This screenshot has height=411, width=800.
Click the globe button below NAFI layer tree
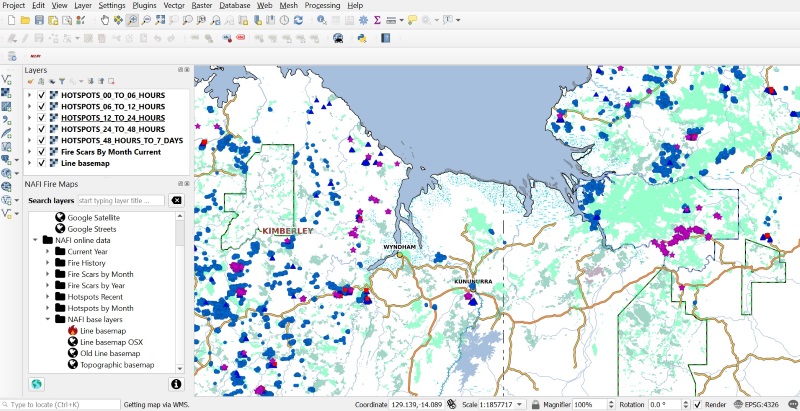37,384
